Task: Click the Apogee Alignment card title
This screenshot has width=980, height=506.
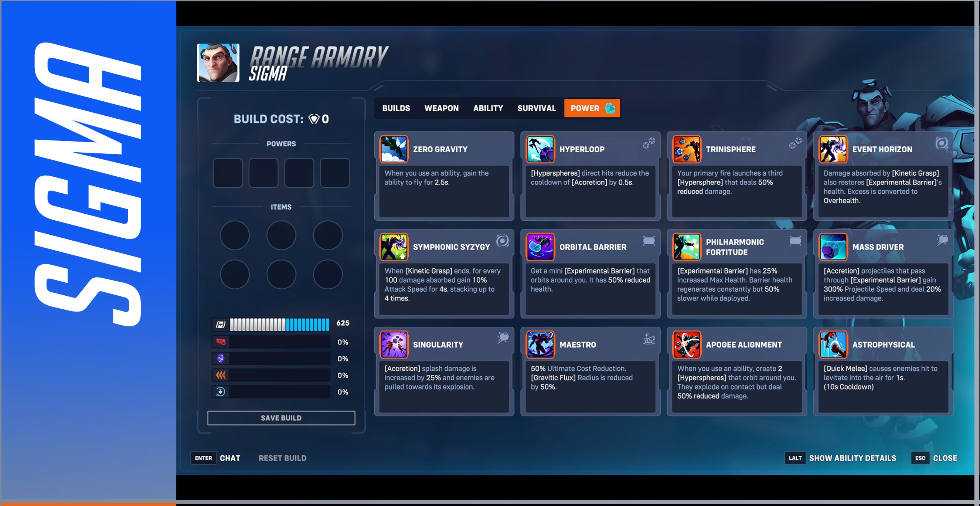Action: (x=744, y=345)
